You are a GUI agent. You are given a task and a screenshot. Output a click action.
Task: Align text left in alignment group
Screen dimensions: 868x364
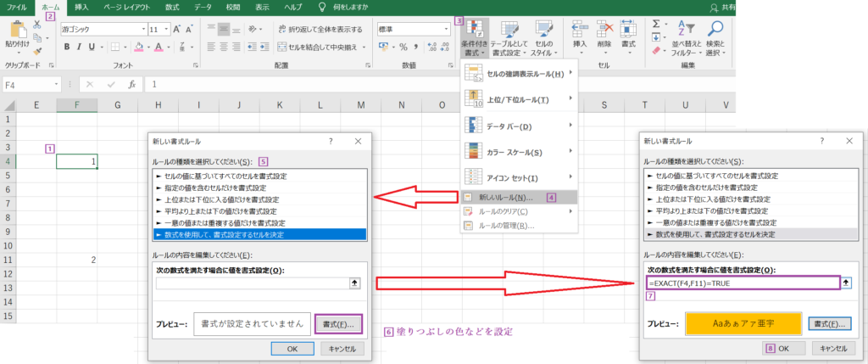tap(212, 48)
